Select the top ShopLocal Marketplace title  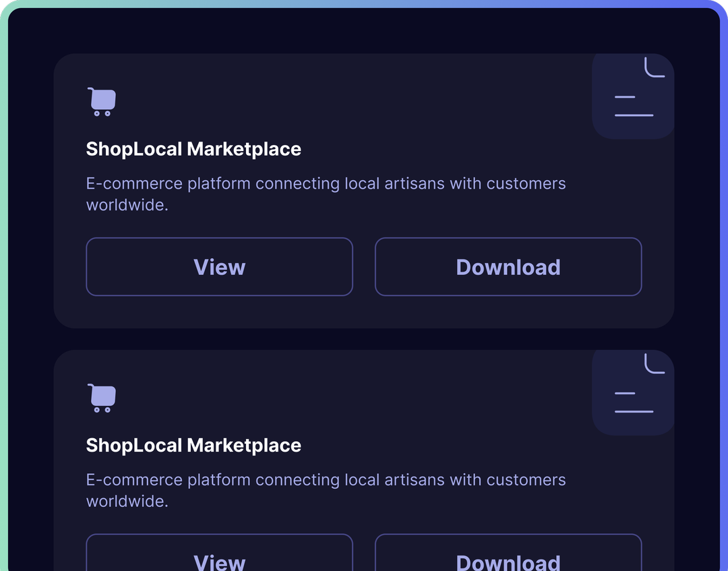click(x=193, y=149)
